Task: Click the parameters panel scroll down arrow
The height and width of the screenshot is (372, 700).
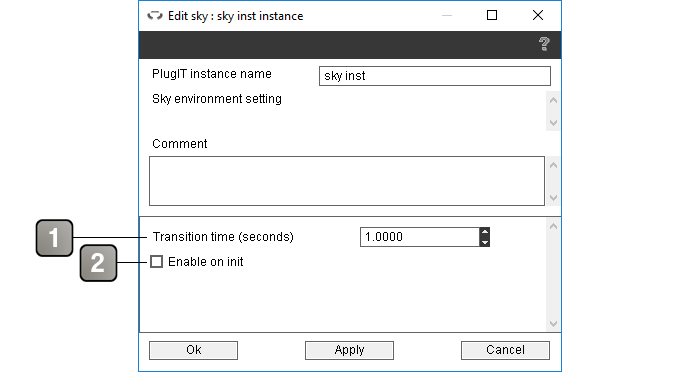Action: pos(553,324)
